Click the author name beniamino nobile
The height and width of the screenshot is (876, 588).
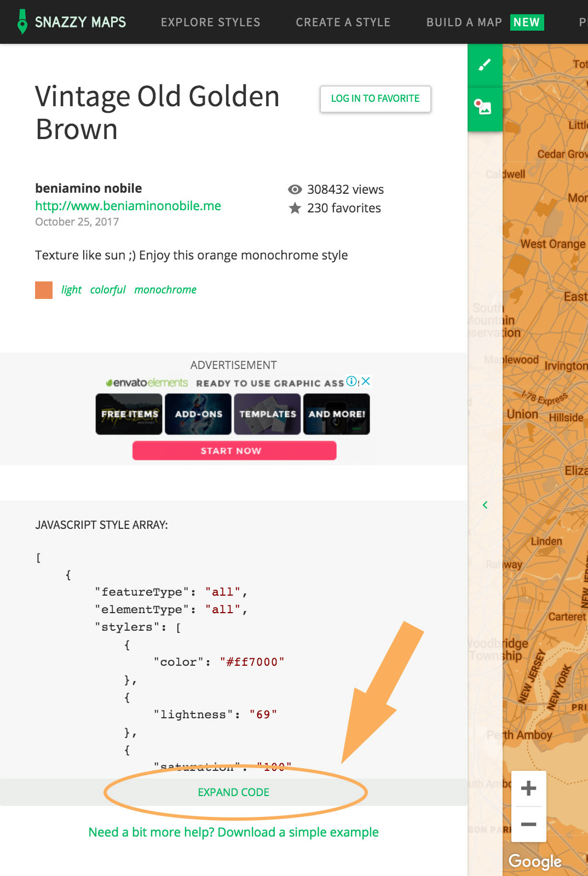(x=89, y=188)
